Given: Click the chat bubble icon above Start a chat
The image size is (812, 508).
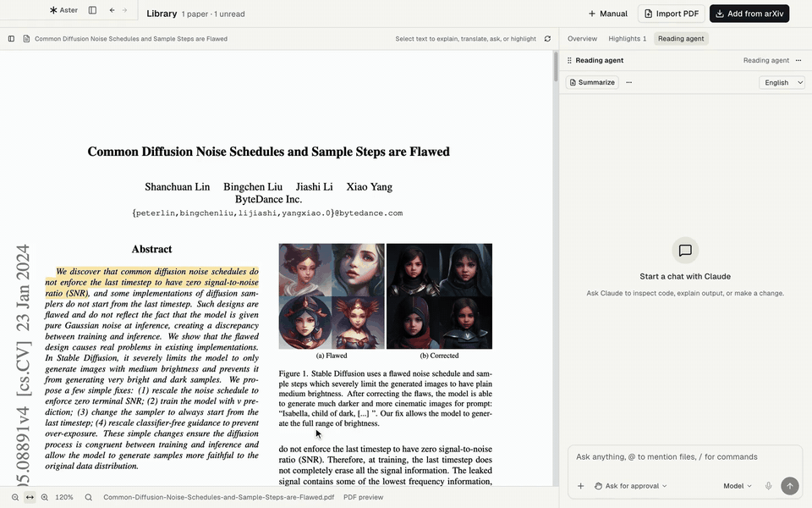Looking at the screenshot, I should (685, 251).
